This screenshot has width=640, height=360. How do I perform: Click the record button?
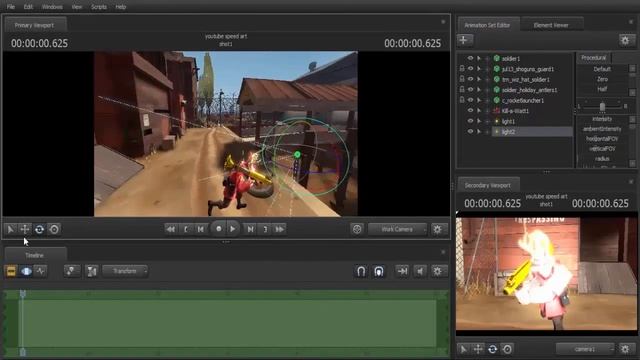(218, 229)
